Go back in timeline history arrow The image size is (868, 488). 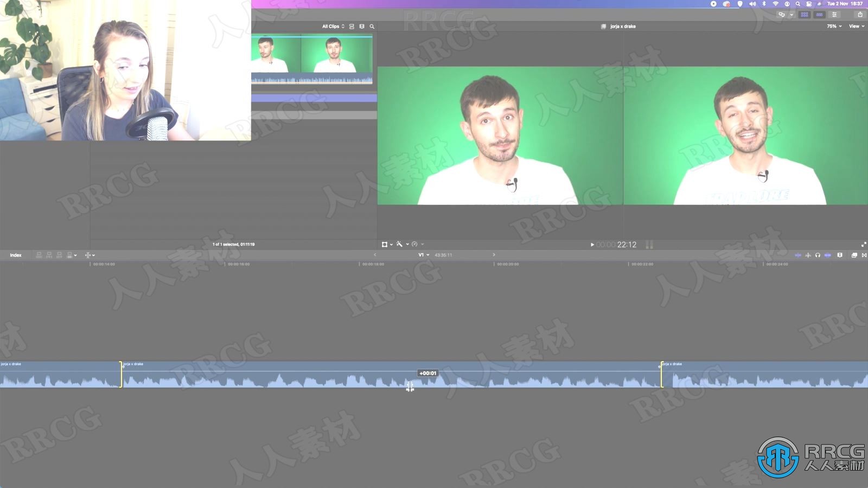[375, 255]
